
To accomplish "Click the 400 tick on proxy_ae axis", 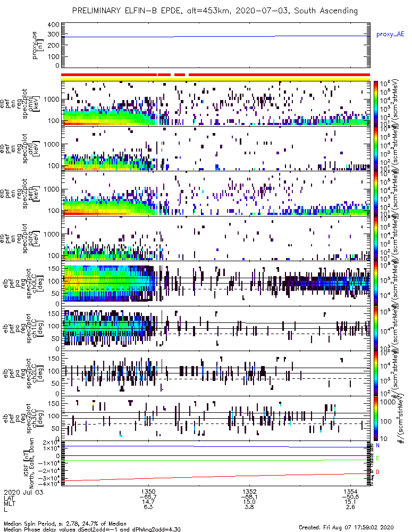I will click(x=54, y=25).
